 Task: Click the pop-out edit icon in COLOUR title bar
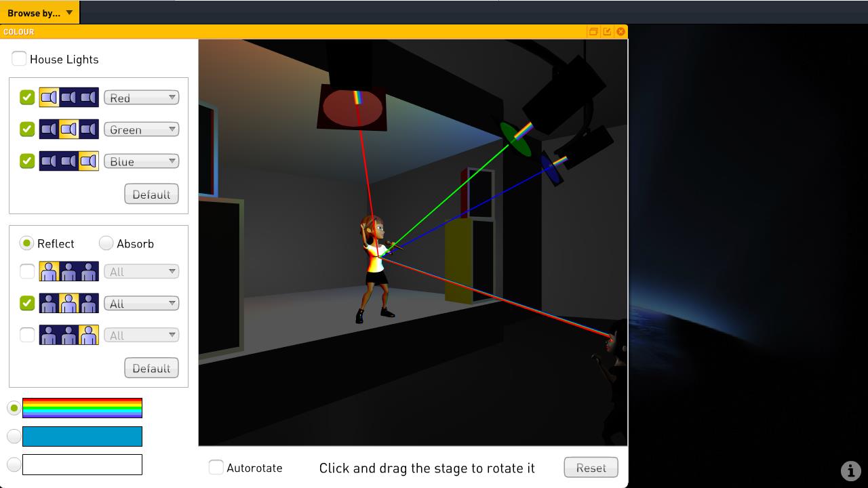(607, 32)
